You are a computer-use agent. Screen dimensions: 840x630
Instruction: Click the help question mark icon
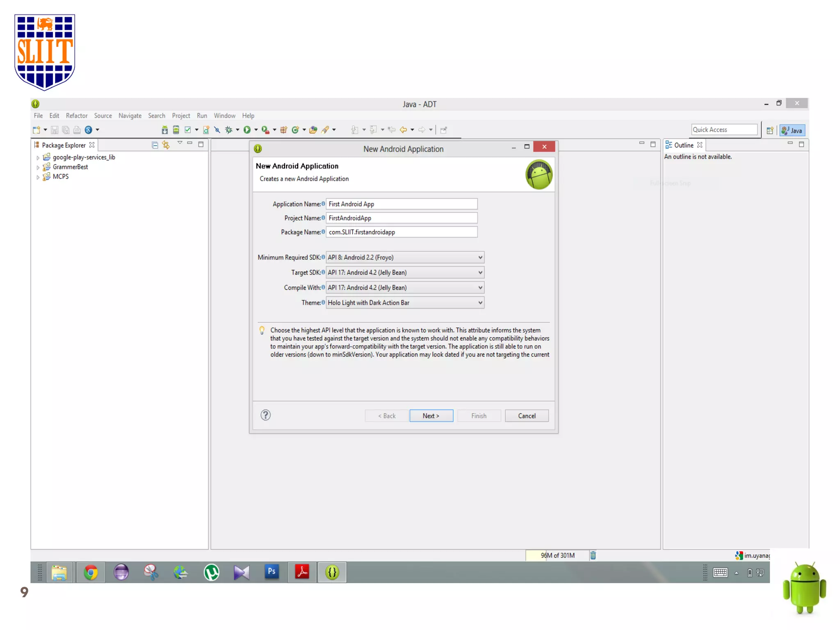(x=265, y=415)
